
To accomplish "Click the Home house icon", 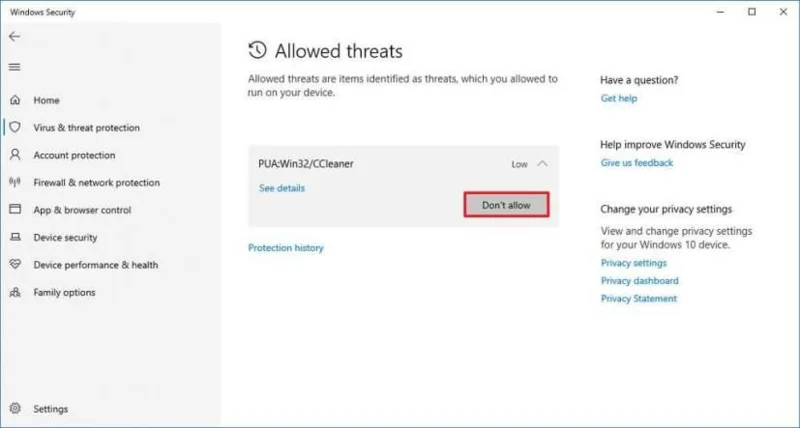I will click(15, 100).
